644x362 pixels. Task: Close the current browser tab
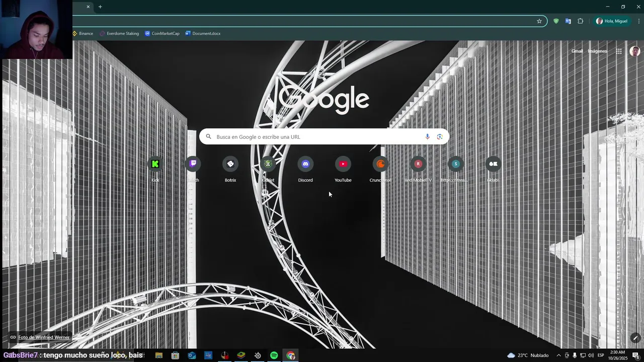pyautogui.click(x=88, y=7)
